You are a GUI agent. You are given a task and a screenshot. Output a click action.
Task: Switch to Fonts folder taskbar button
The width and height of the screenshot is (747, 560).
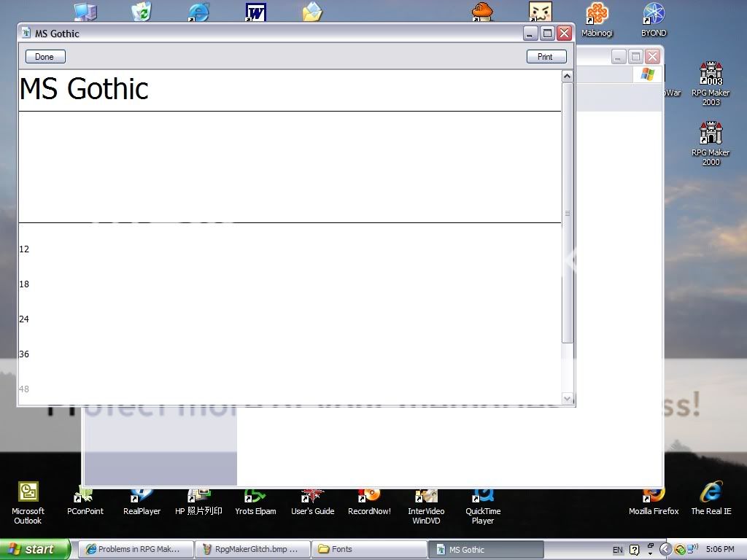tap(368, 550)
